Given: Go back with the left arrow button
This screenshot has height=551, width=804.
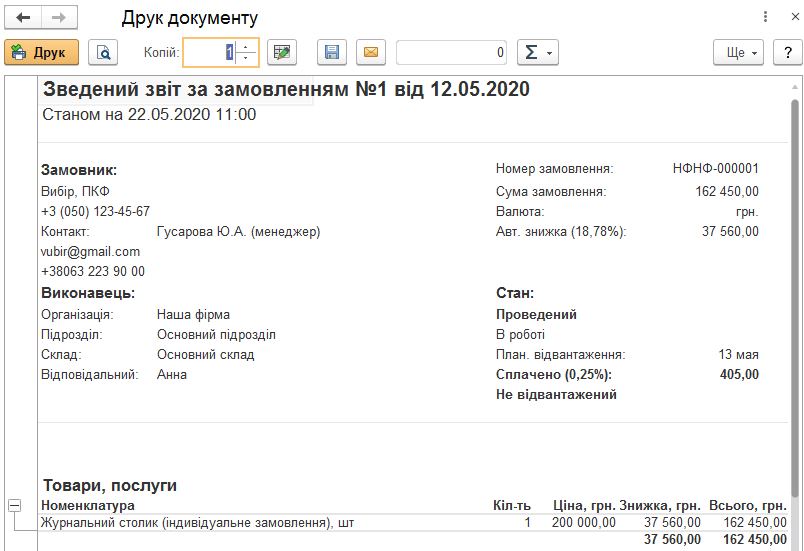Looking at the screenshot, I should (23, 17).
